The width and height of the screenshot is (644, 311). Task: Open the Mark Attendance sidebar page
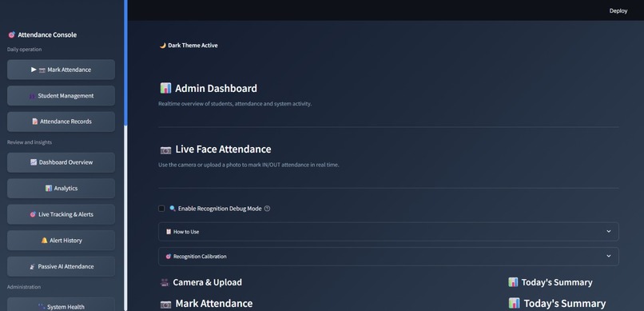61,70
